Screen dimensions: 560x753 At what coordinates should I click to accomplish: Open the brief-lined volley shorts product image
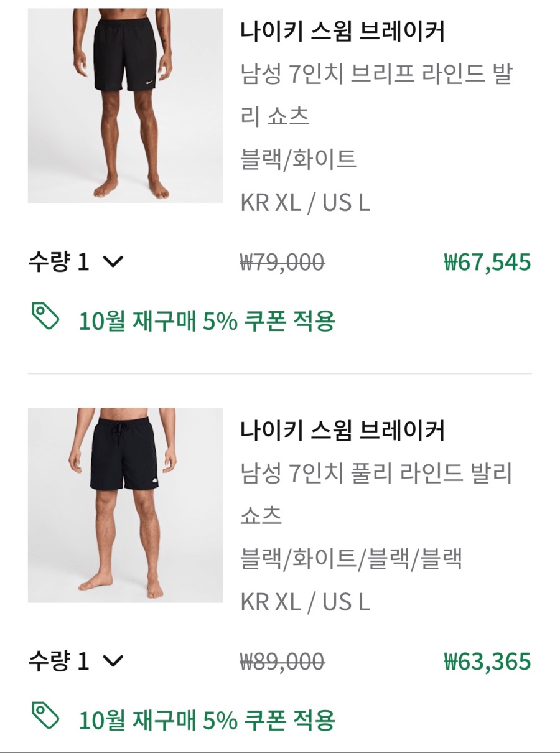click(x=125, y=106)
